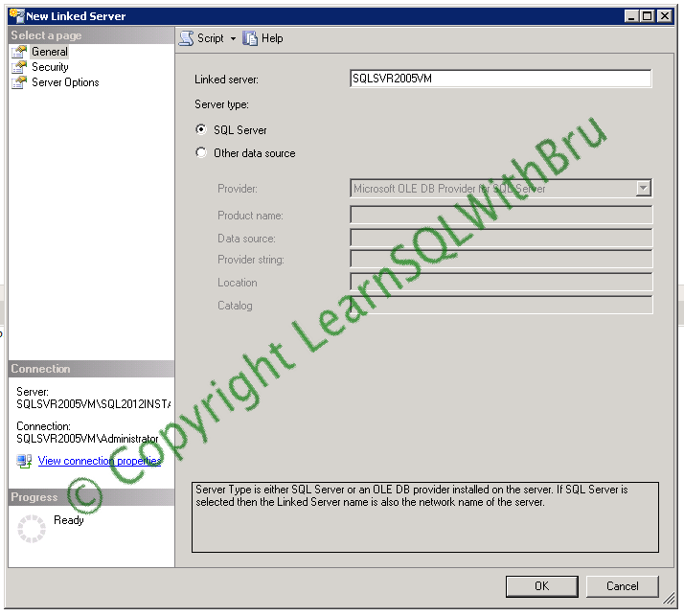Maximize the New Linked Server dialog
This screenshot has height=616, width=684.
tap(648, 16)
